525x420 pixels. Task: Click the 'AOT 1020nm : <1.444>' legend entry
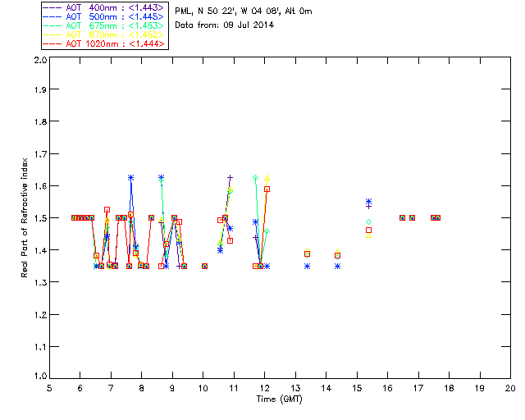tap(104, 43)
